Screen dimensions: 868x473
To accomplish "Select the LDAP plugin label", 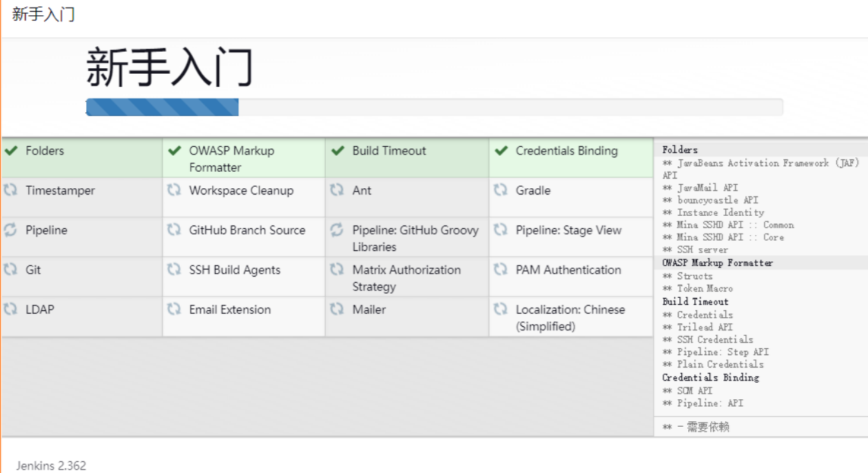I will [x=40, y=310].
